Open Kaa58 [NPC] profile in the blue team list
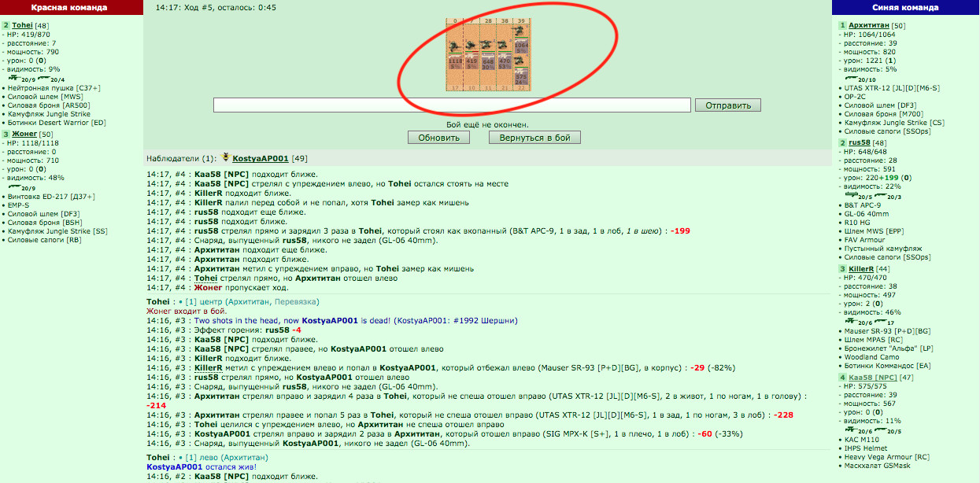980x483 pixels. click(x=872, y=378)
